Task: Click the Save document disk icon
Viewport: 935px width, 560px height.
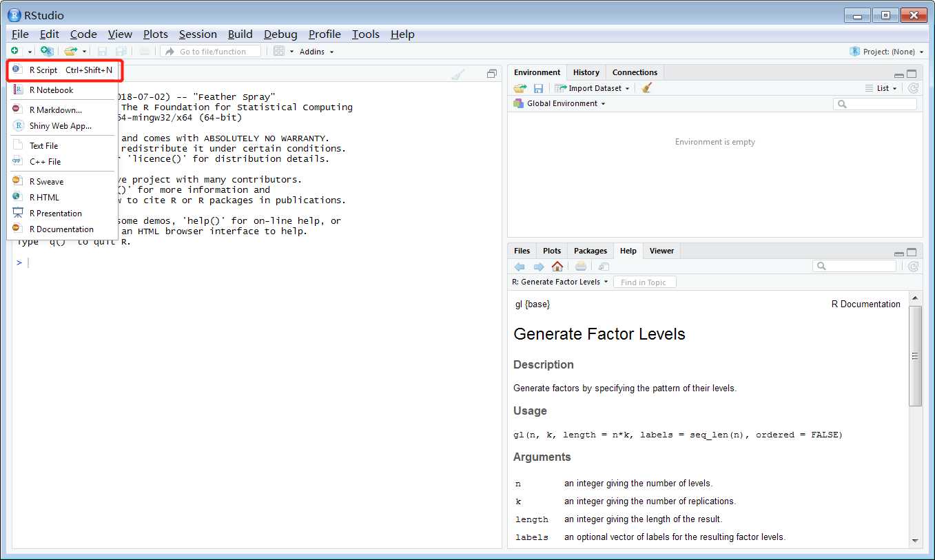Action: pos(103,51)
